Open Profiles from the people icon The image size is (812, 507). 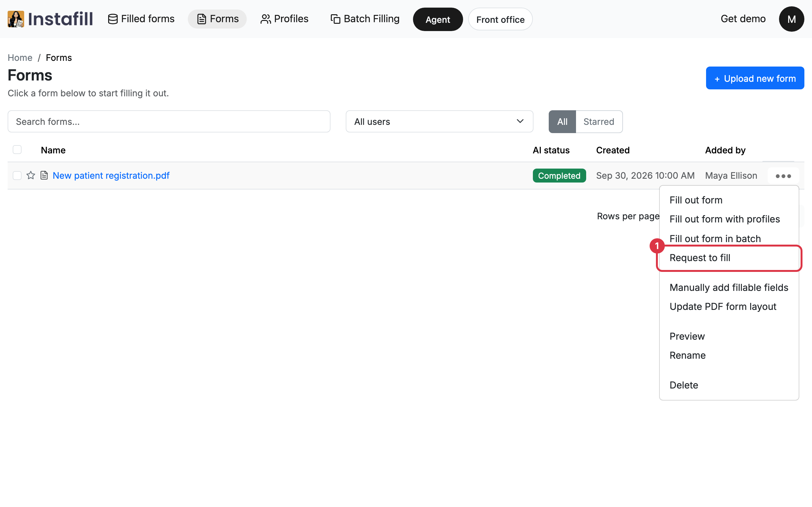[x=265, y=19]
